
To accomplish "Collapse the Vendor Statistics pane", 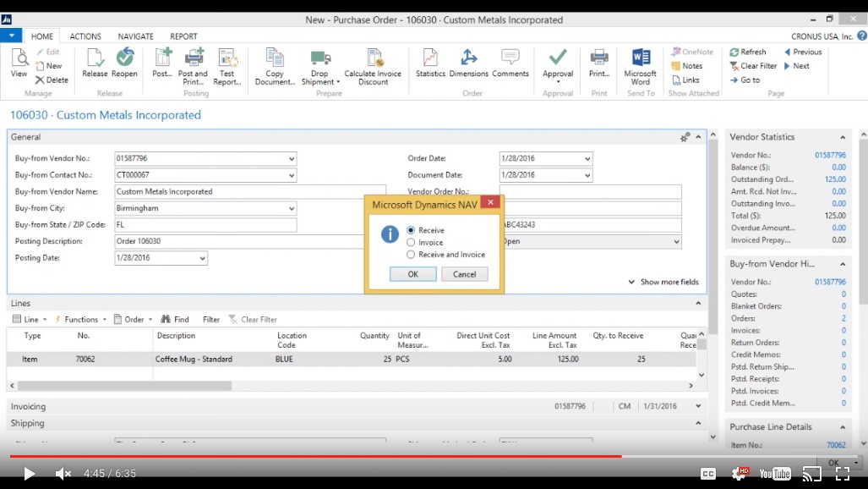I will coord(843,138).
